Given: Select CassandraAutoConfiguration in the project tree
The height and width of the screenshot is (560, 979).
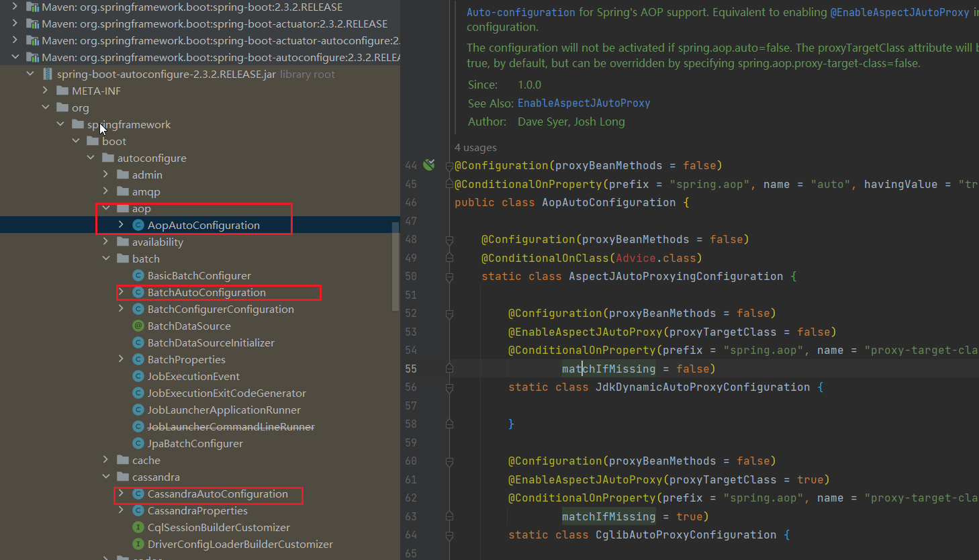Looking at the screenshot, I should (218, 494).
